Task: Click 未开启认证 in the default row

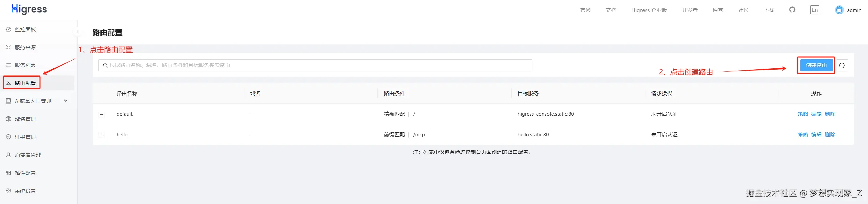Action: [x=664, y=114]
